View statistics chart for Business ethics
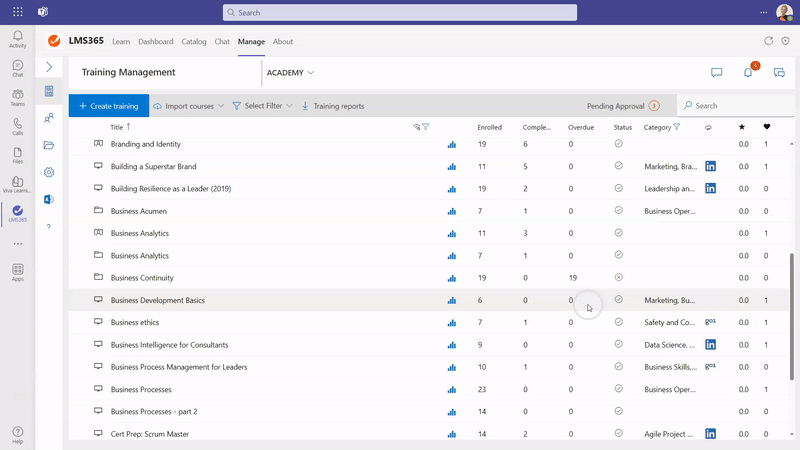 tap(452, 322)
